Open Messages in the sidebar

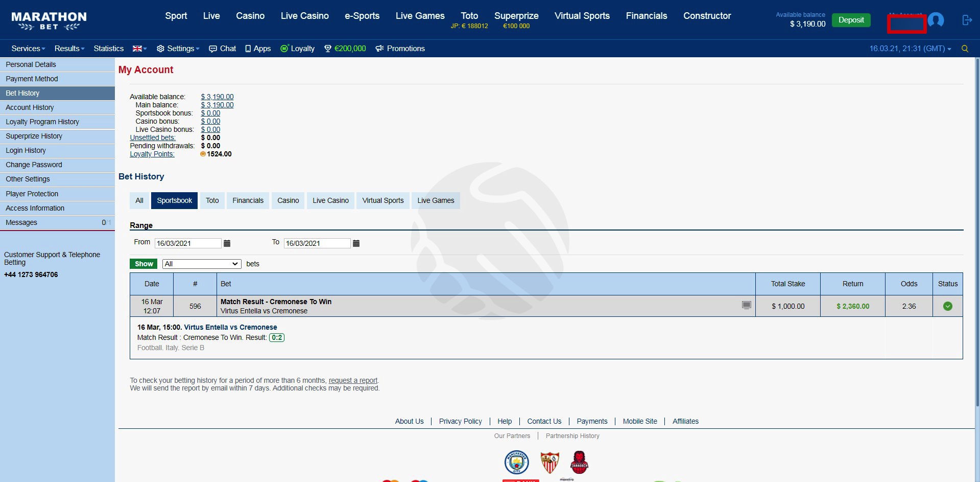(x=57, y=222)
